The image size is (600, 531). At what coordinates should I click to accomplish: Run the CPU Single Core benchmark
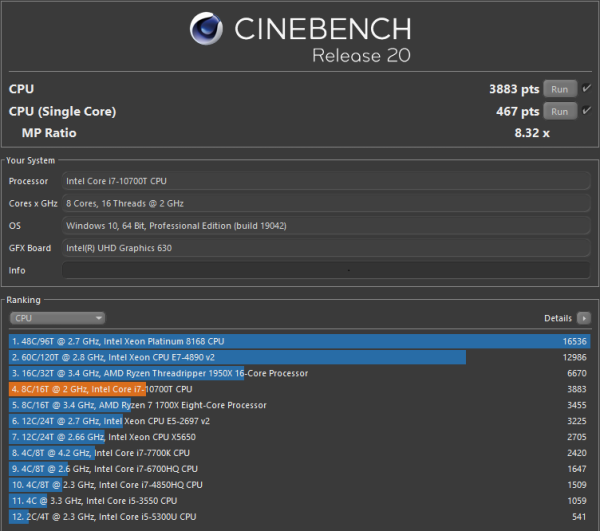pos(560,111)
